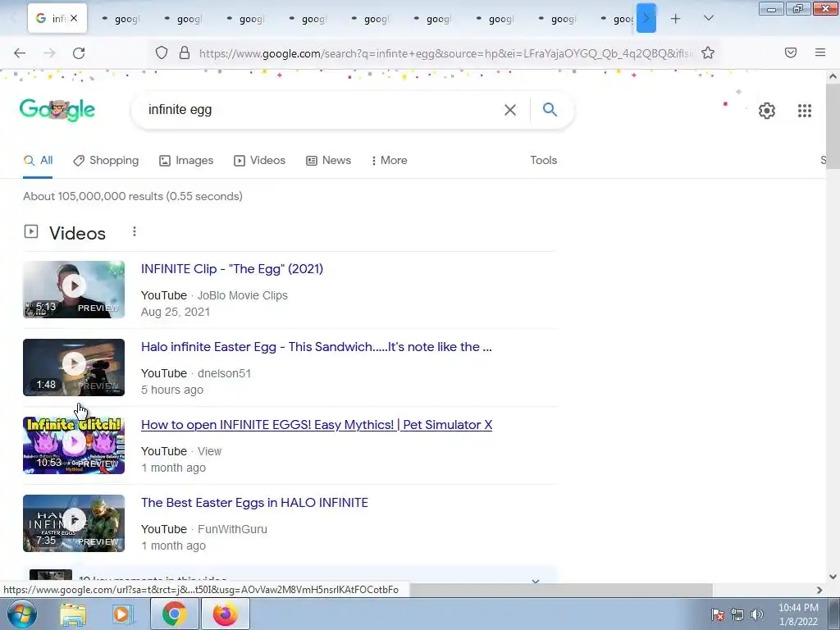Open Windows Explorer from taskbar

tap(73, 614)
